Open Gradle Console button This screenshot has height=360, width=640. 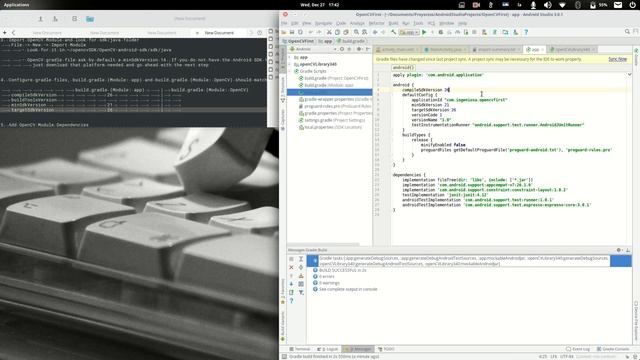pyautogui.click(x=613, y=349)
